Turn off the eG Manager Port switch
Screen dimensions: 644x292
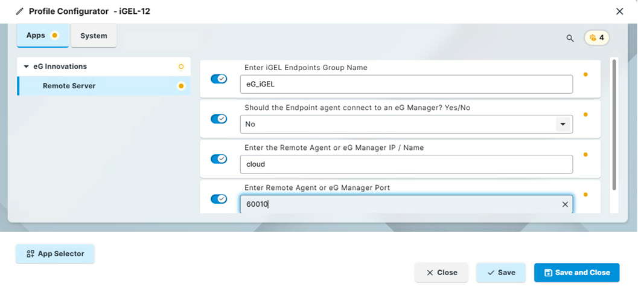219,199
